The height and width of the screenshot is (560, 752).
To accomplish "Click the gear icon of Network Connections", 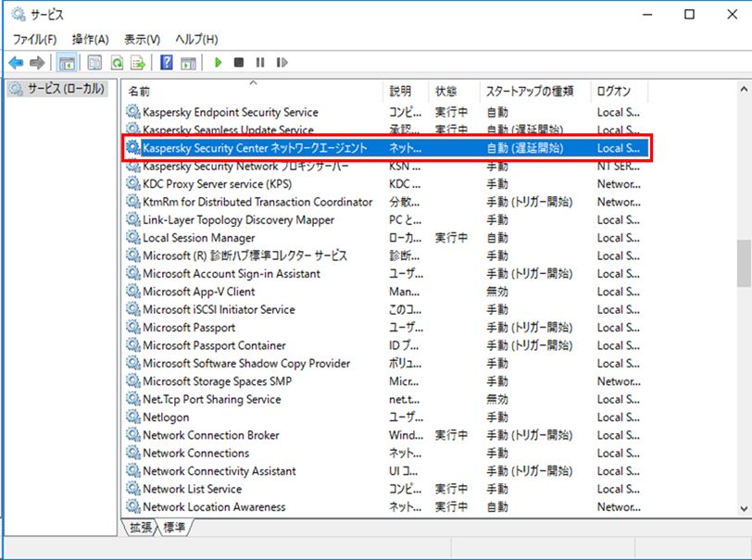I will coord(132,453).
